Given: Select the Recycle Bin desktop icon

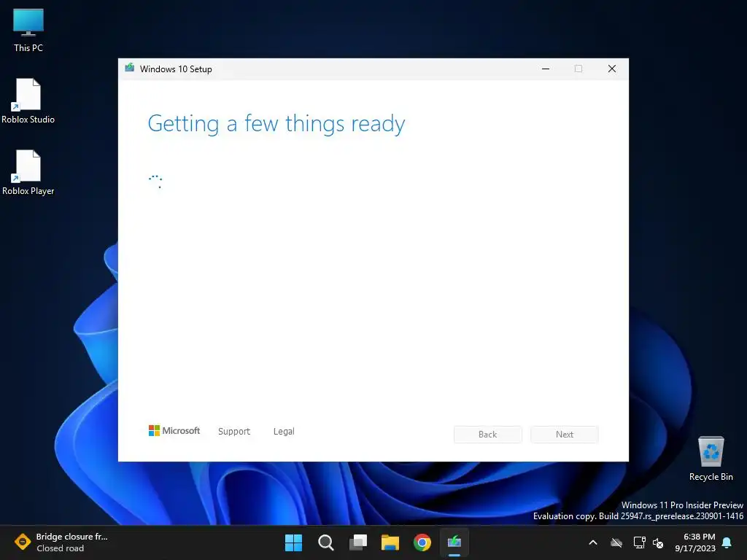Looking at the screenshot, I should [x=711, y=459].
